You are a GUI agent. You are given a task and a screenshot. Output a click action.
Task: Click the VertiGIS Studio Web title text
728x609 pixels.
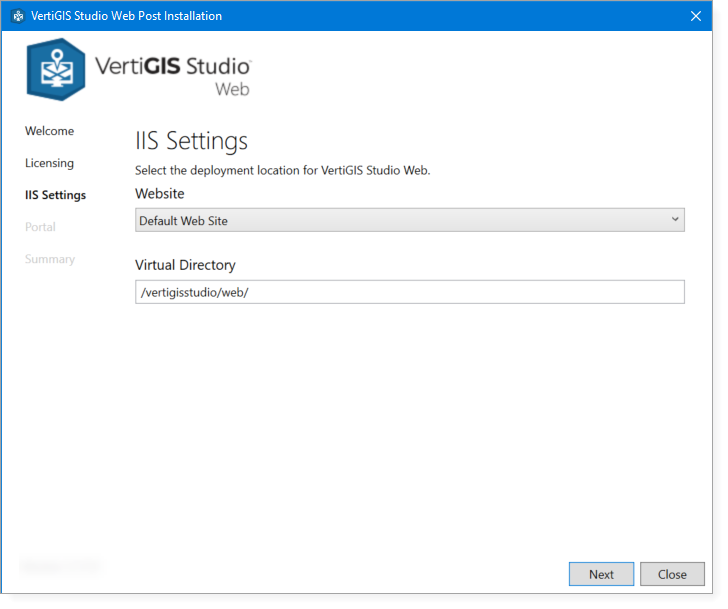(x=173, y=76)
